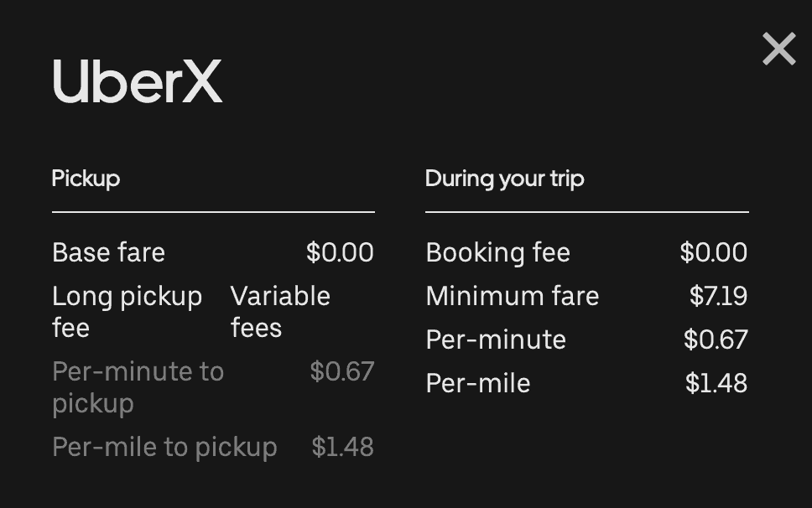The image size is (812, 508).
Task: Click the Base fare label
Action: (109, 252)
